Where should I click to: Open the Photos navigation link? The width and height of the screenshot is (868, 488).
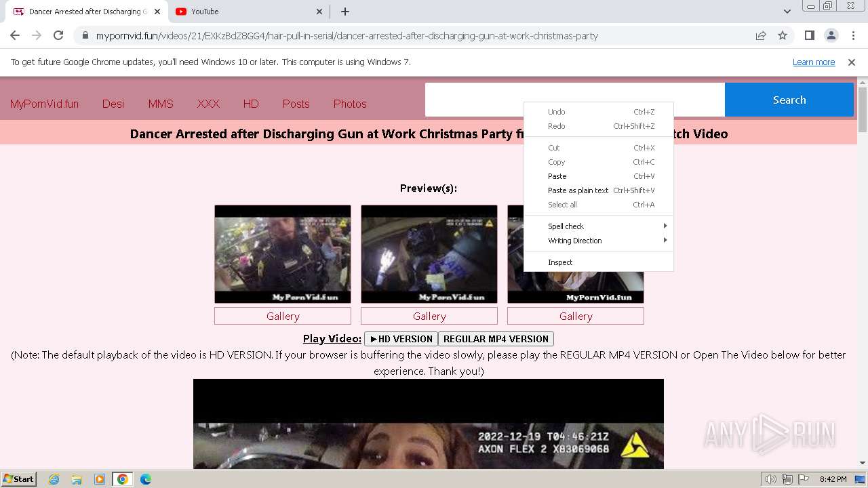(350, 104)
